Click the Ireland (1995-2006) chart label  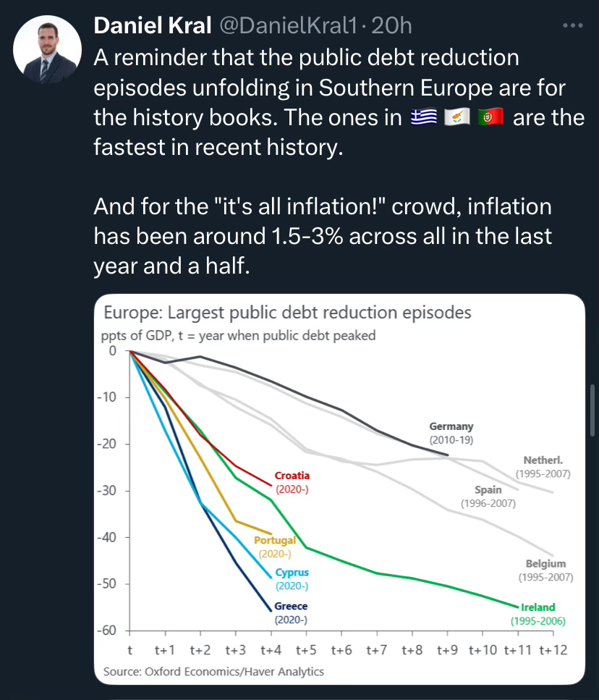tap(538, 614)
